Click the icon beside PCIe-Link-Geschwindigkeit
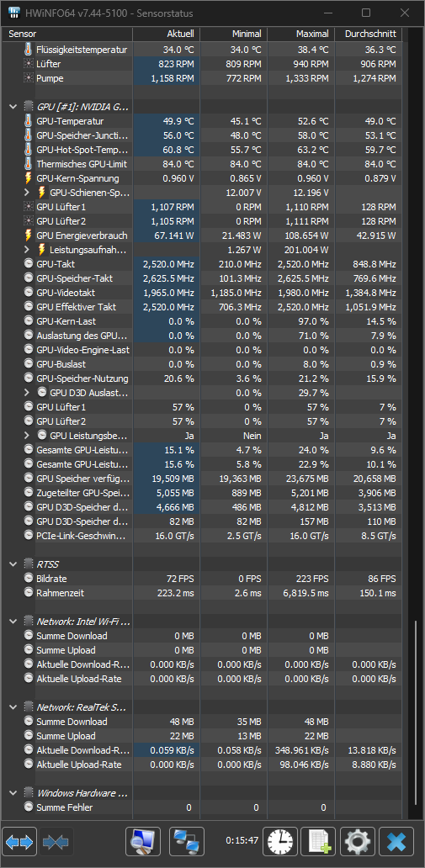Viewport: 425px width, 868px height. 29,536
